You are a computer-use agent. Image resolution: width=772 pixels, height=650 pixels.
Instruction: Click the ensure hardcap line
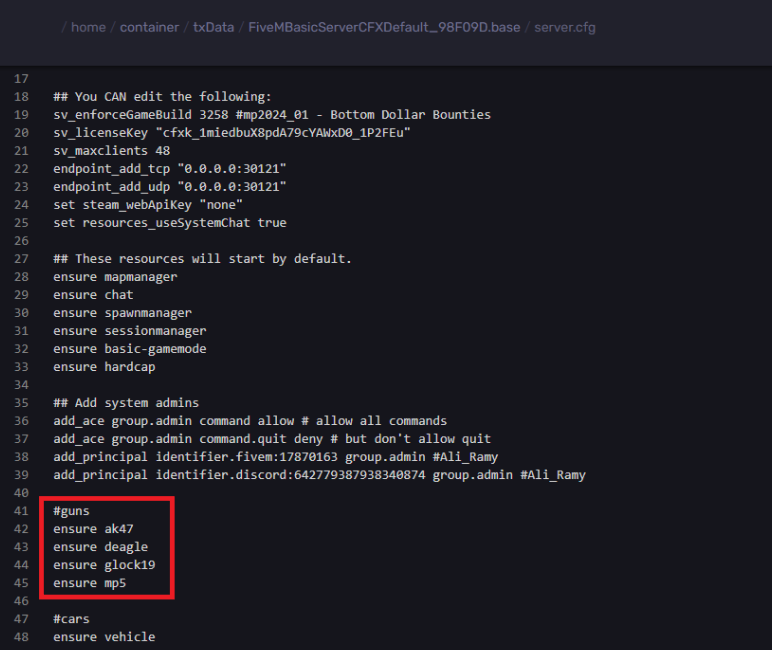pyautogui.click(x=104, y=367)
